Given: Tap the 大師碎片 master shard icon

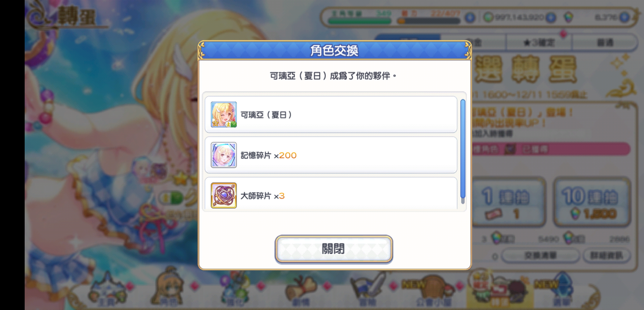Looking at the screenshot, I should (x=224, y=196).
